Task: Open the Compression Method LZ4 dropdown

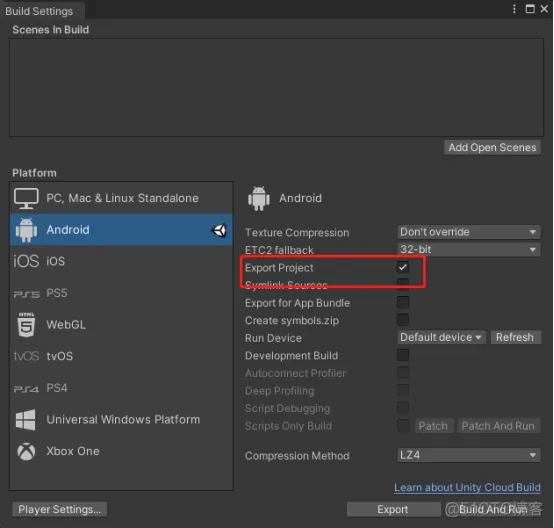Action: pyautogui.click(x=469, y=455)
